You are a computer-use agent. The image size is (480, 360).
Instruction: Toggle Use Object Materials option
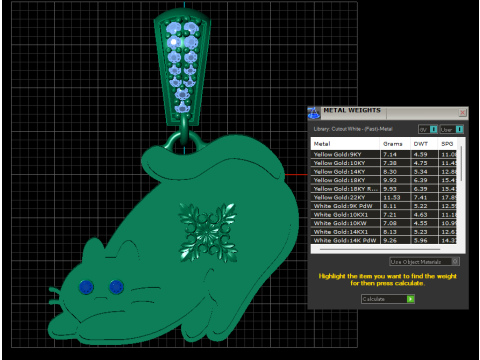[x=424, y=262]
